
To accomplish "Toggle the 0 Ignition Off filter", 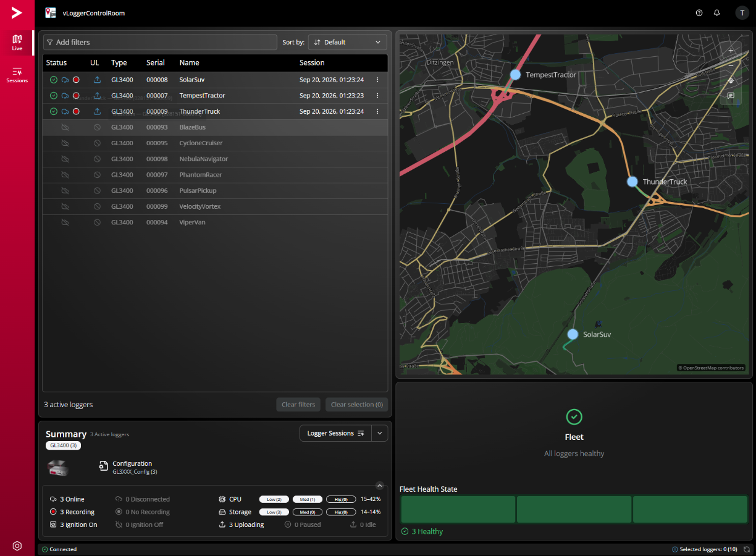I will click(x=139, y=524).
